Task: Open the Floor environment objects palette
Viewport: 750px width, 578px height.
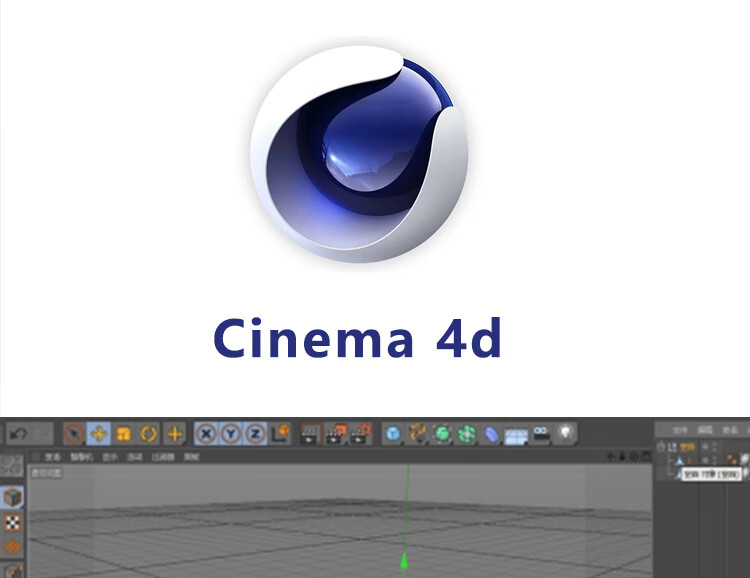Action: pos(517,434)
